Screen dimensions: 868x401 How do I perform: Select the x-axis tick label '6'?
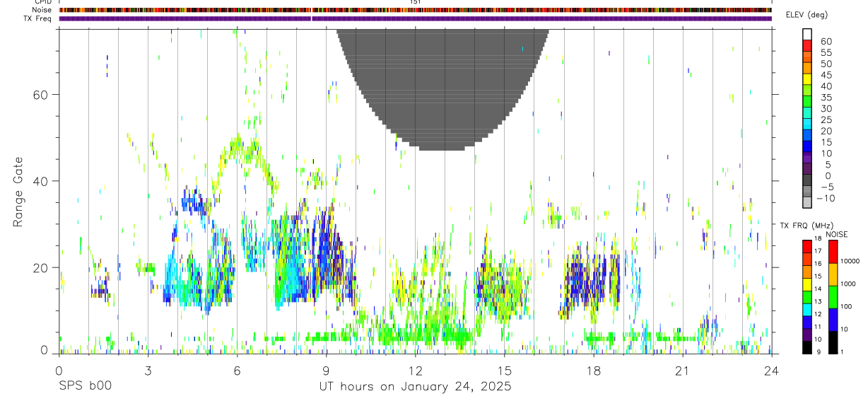[237, 371]
